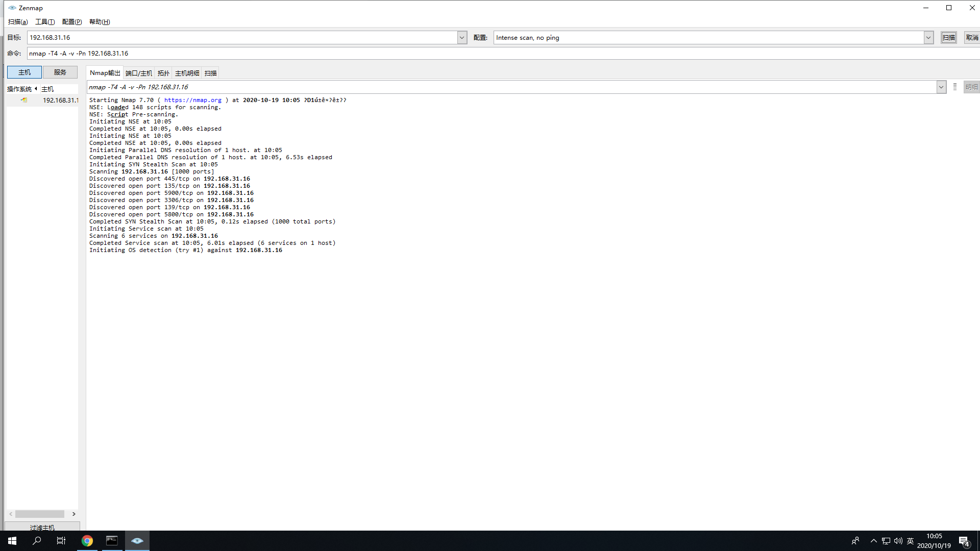Open the Windows Start menu
This screenshot has width=980, height=551.
12,541
